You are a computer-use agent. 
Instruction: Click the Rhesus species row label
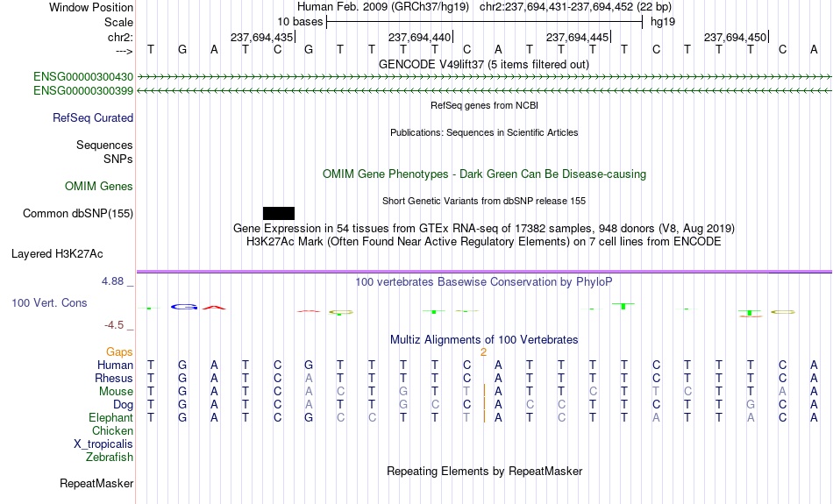(x=114, y=378)
